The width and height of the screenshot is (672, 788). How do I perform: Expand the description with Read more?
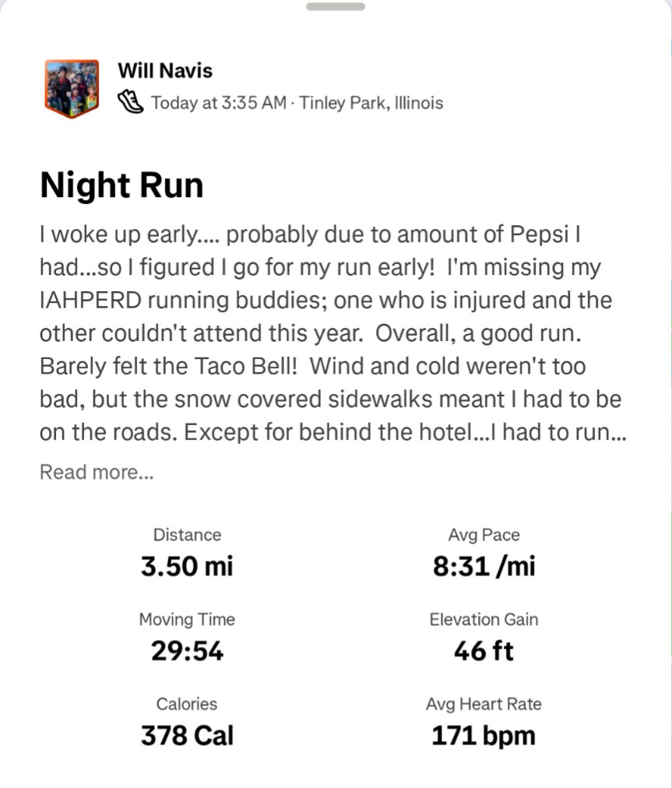97,472
